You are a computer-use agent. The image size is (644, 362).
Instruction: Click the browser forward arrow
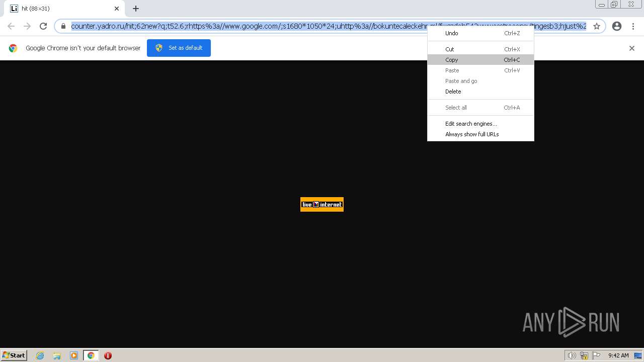point(27,26)
